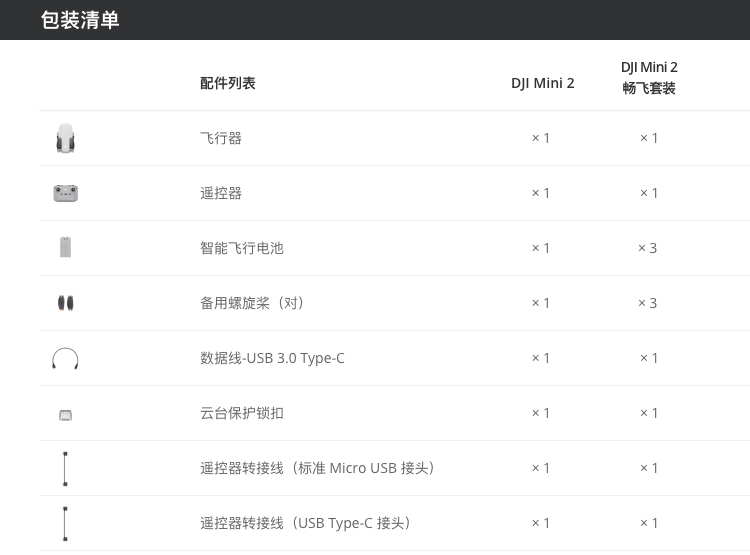Click the Micro USB adapter cable icon
Viewport: 750px width, 555px height.
click(x=65, y=468)
